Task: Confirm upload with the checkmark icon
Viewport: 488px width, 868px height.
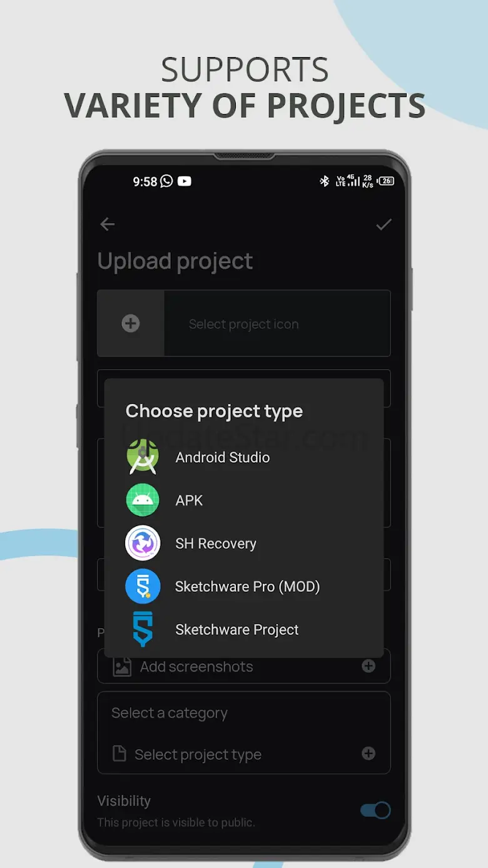Action: pyautogui.click(x=384, y=224)
